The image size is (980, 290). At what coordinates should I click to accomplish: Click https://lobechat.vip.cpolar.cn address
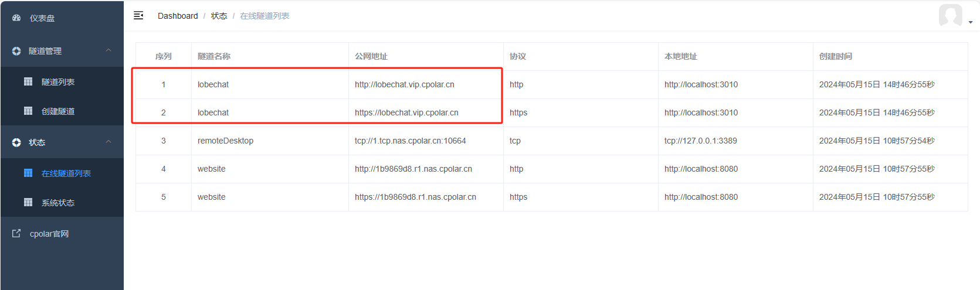tap(406, 112)
